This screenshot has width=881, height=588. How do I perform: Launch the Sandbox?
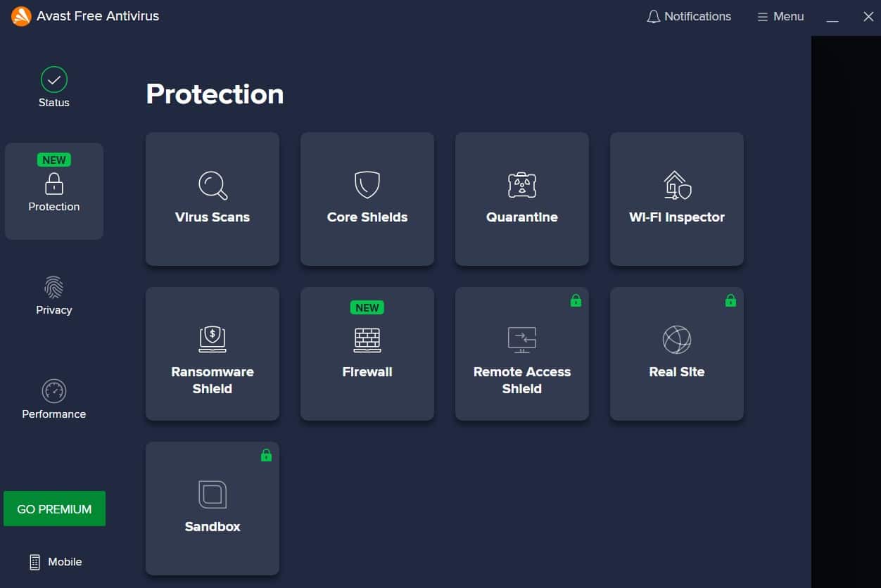(212, 509)
